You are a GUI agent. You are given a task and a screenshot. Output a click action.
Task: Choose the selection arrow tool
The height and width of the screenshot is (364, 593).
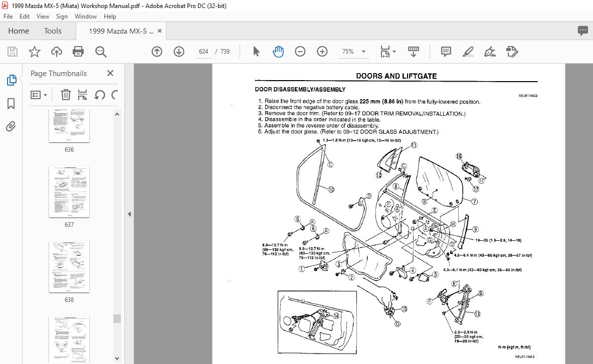click(x=256, y=52)
